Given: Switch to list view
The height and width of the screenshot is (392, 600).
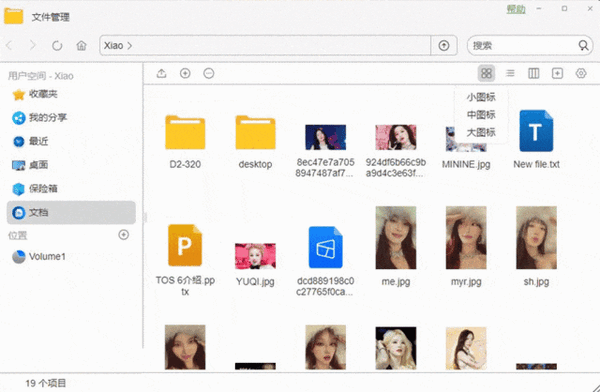Looking at the screenshot, I should pyautogui.click(x=510, y=73).
